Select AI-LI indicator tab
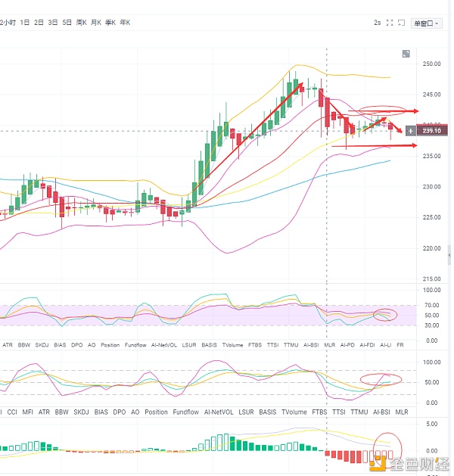 386,345
